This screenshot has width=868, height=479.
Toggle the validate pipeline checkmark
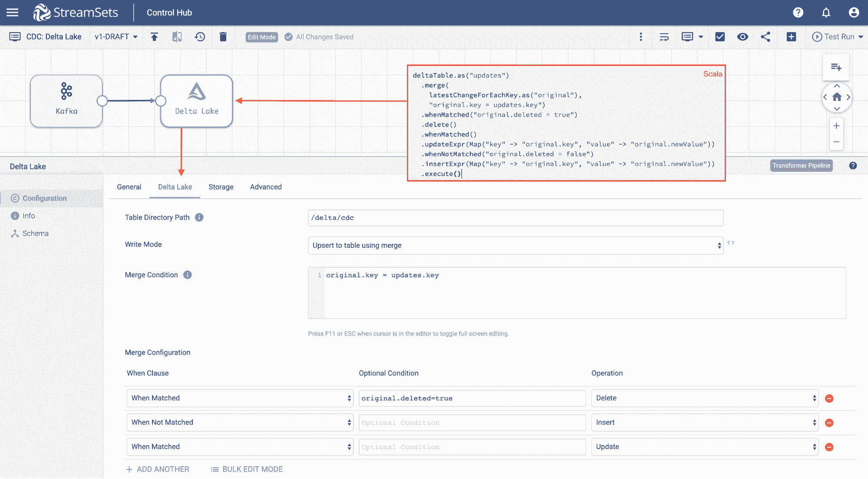720,37
